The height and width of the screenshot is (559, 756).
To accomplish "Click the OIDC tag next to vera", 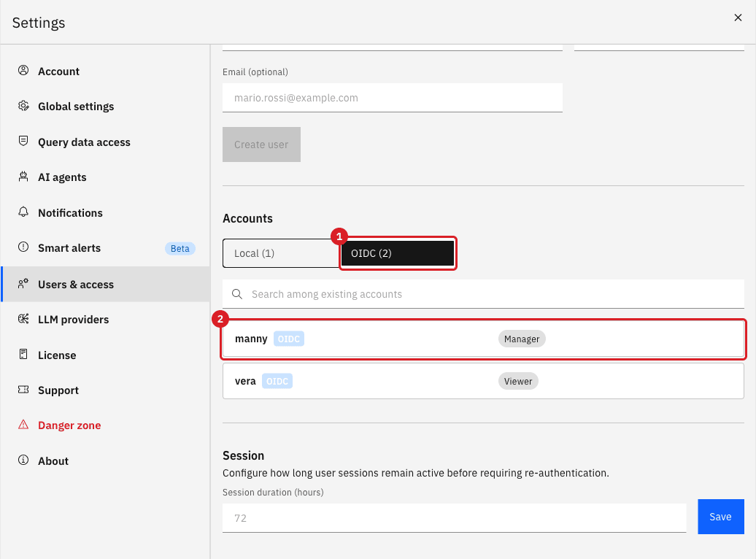I will click(x=277, y=381).
